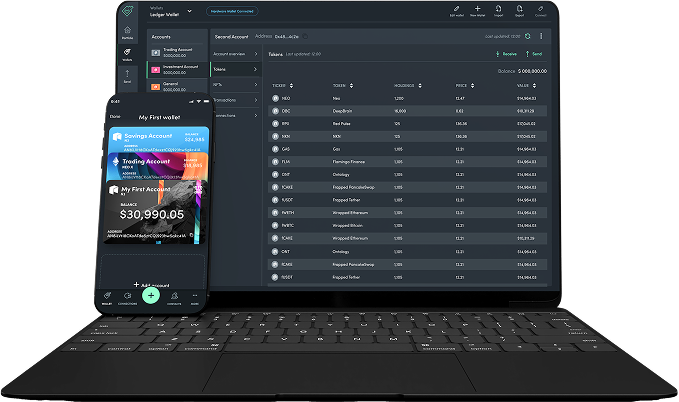This screenshot has height=402, width=679.
Task: Click the Edit wallet icon
Action: click(456, 8)
